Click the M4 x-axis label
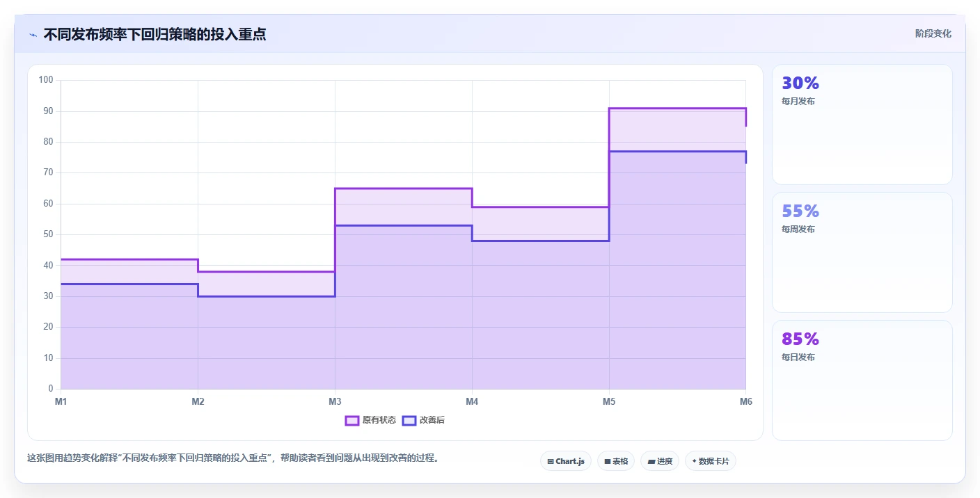This screenshot has height=498, width=980. click(472, 401)
